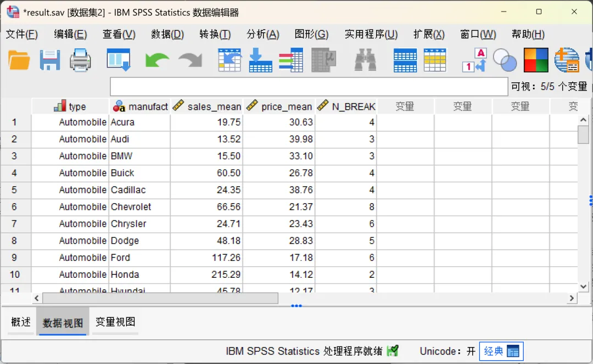Image resolution: width=593 pixels, height=364 pixels.
Task: Click the four-color squares icon
Action: point(536,60)
